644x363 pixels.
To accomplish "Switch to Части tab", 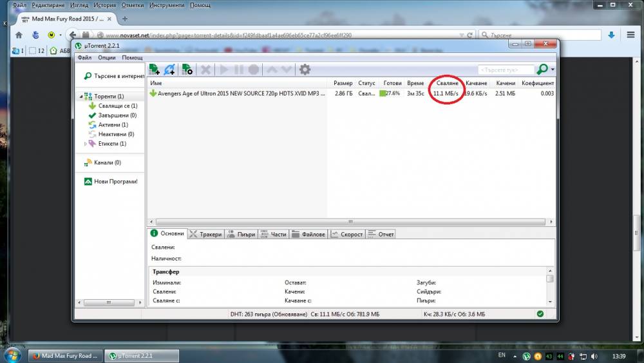I will pos(273,234).
